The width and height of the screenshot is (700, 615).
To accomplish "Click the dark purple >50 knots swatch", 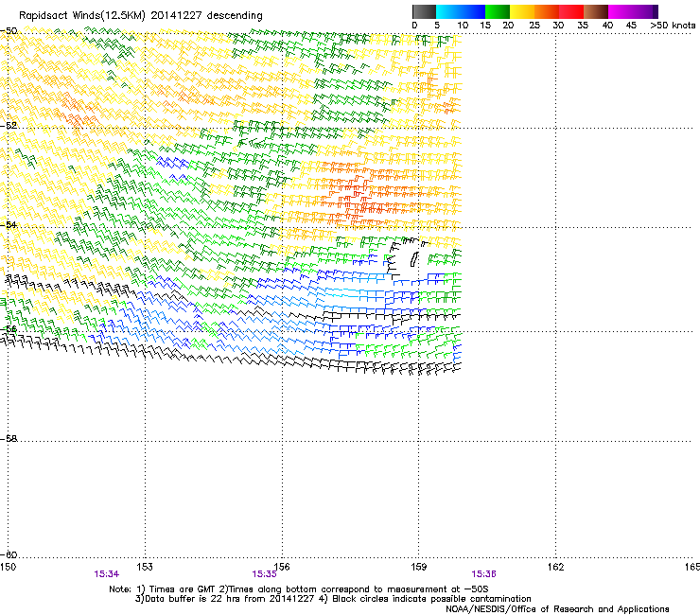I will (x=656, y=11).
